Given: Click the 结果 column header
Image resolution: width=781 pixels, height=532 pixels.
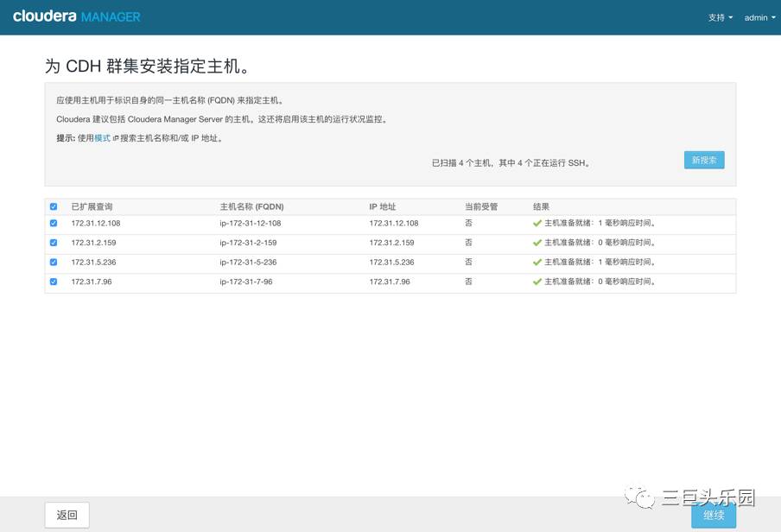Looking at the screenshot, I should tap(541, 206).
